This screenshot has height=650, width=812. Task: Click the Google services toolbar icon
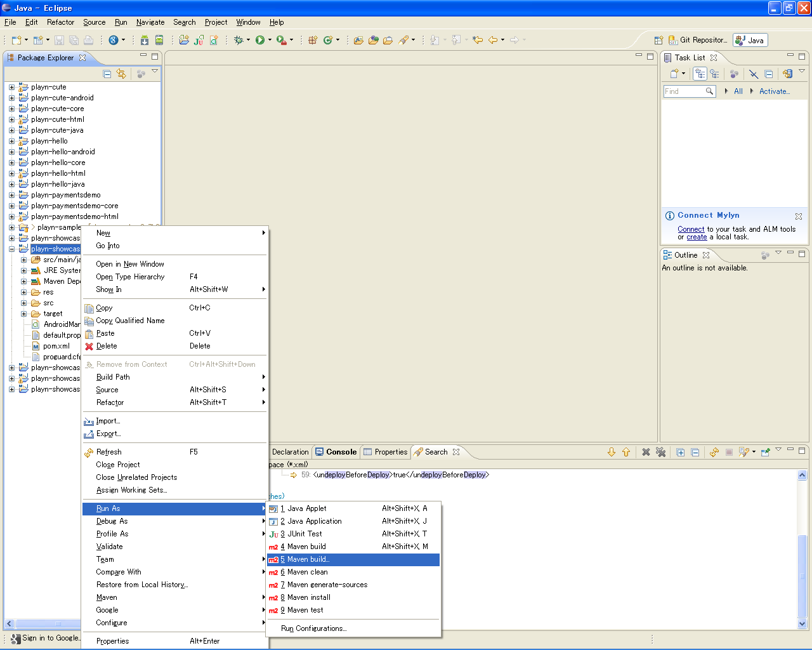tap(114, 40)
